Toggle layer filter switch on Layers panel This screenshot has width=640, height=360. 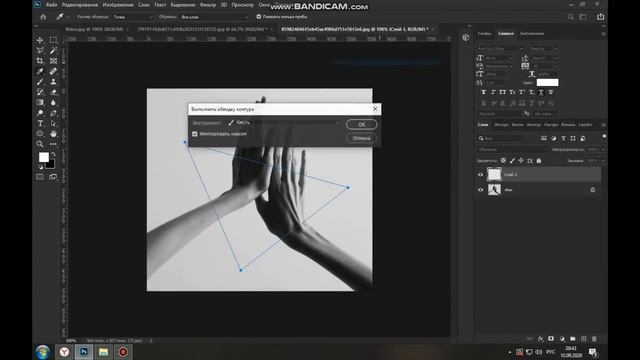pyautogui.click(x=604, y=137)
